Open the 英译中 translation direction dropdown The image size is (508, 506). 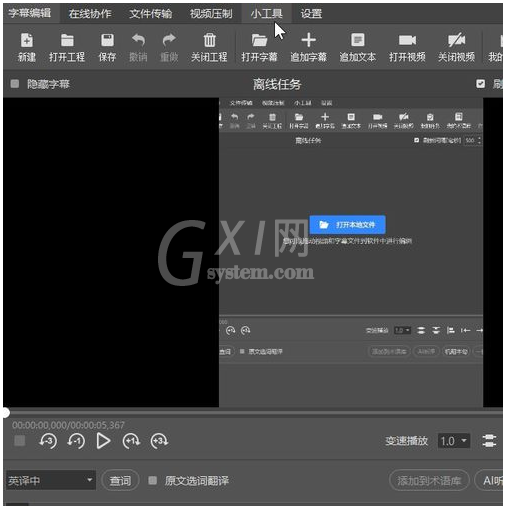(51, 480)
